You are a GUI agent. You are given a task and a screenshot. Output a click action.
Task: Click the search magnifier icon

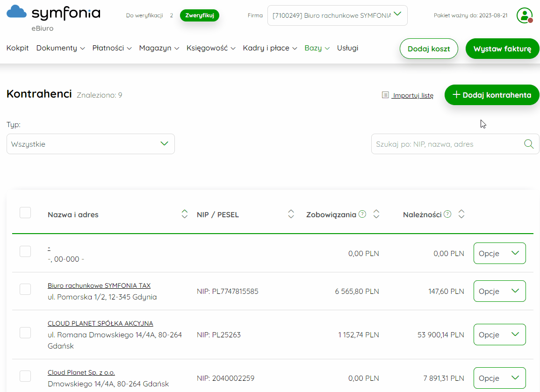pos(529,144)
